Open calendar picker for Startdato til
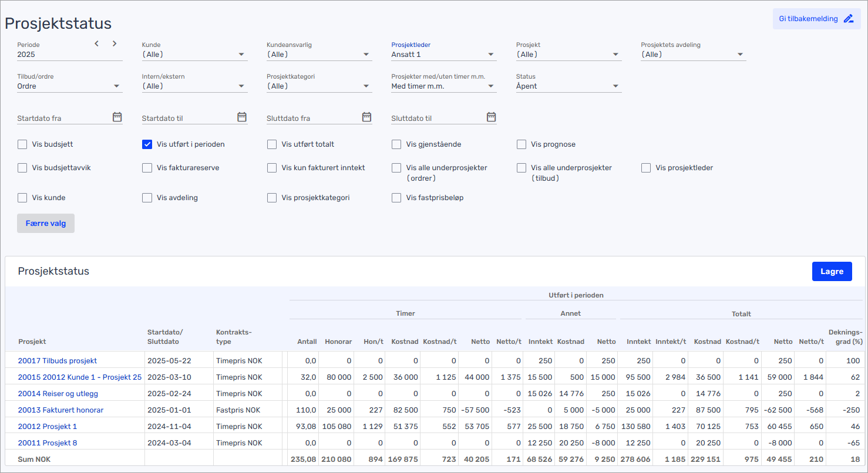Screen dimensions: 868x473 242,117
